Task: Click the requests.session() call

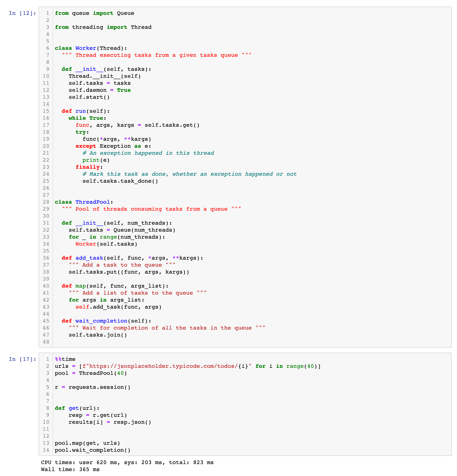Action: pyautogui.click(x=100, y=387)
